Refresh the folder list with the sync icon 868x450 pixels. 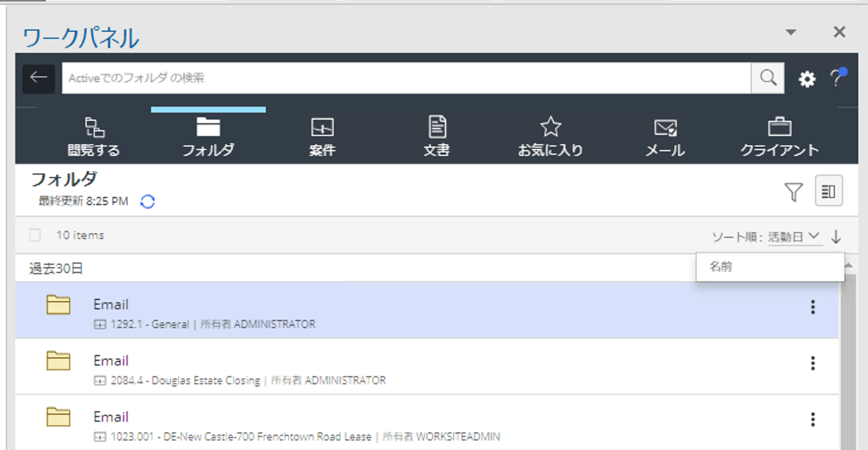148,202
